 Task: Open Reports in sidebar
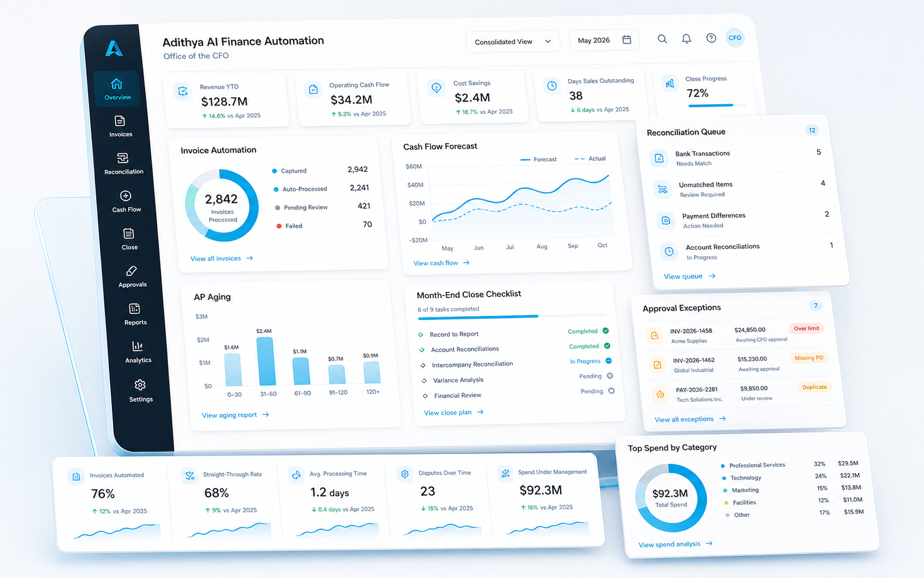[x=135, y=315]
